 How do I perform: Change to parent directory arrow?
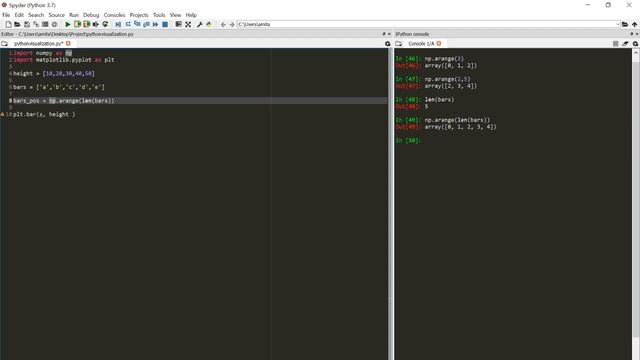634,24
